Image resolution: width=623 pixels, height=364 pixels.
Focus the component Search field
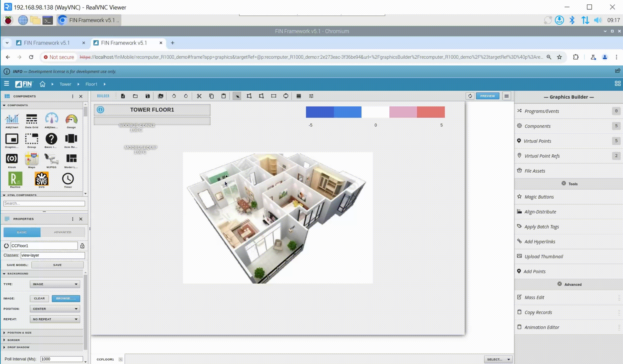44,203
